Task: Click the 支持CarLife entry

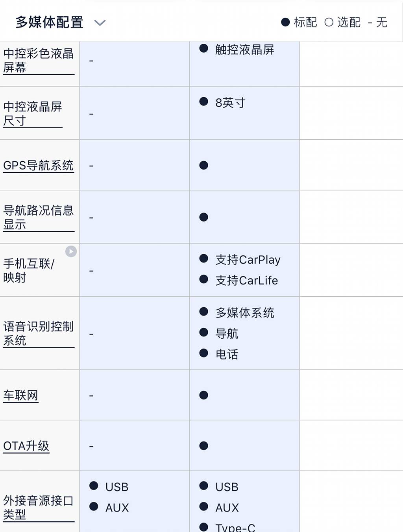Action: pyautogui.click(x=246, y=281)
